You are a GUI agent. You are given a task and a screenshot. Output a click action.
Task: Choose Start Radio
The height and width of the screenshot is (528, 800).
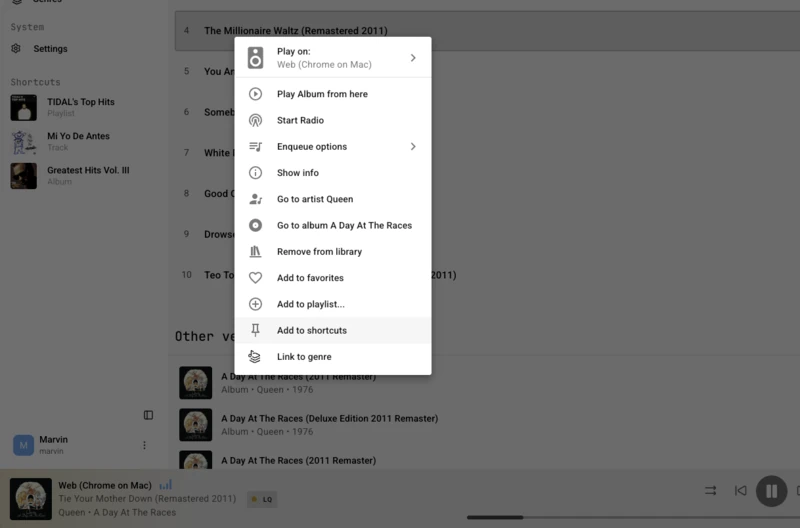[x=333, y=120]
